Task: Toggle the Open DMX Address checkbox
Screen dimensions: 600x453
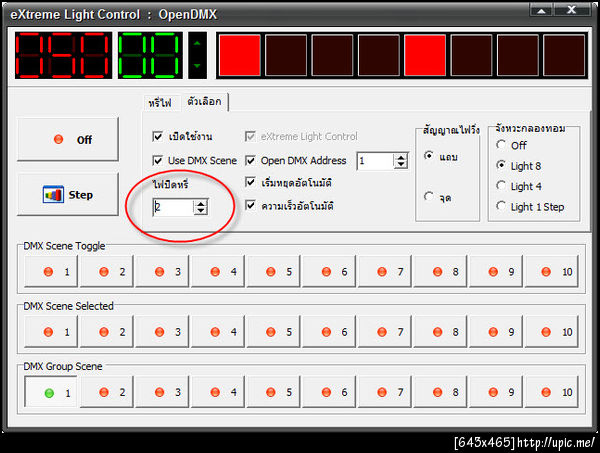Action: [x=250, y=160]
